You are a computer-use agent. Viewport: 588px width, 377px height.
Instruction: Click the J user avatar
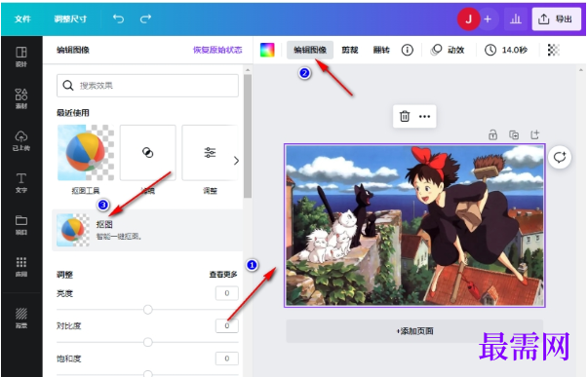[468, 19]
